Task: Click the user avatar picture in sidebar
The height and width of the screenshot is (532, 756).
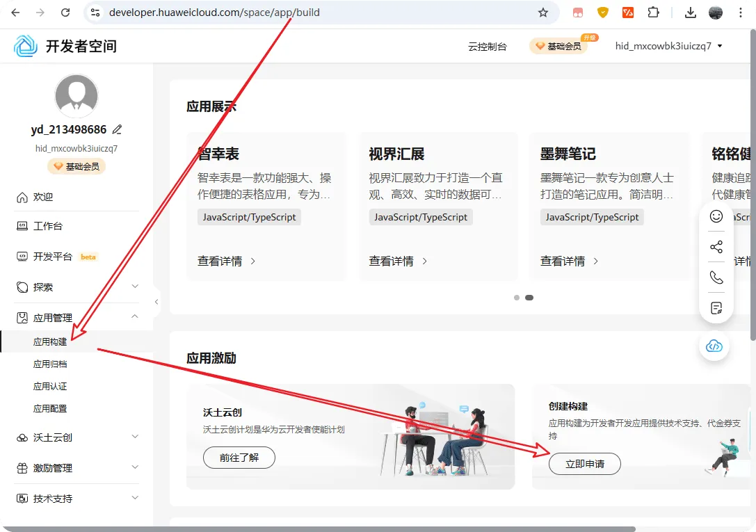Action: coord(77,95)
